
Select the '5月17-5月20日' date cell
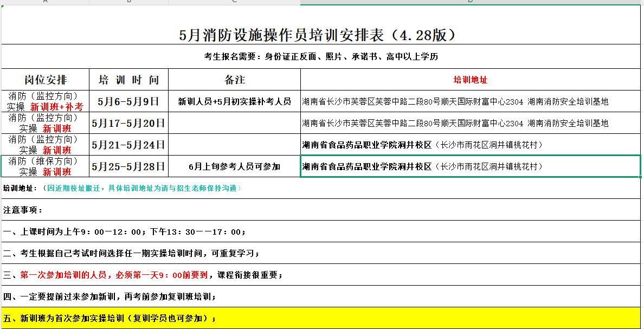128,123
